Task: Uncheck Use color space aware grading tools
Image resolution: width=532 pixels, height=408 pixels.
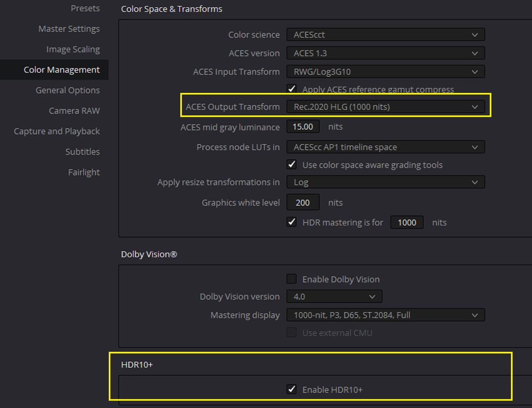Action: (292, 165)
